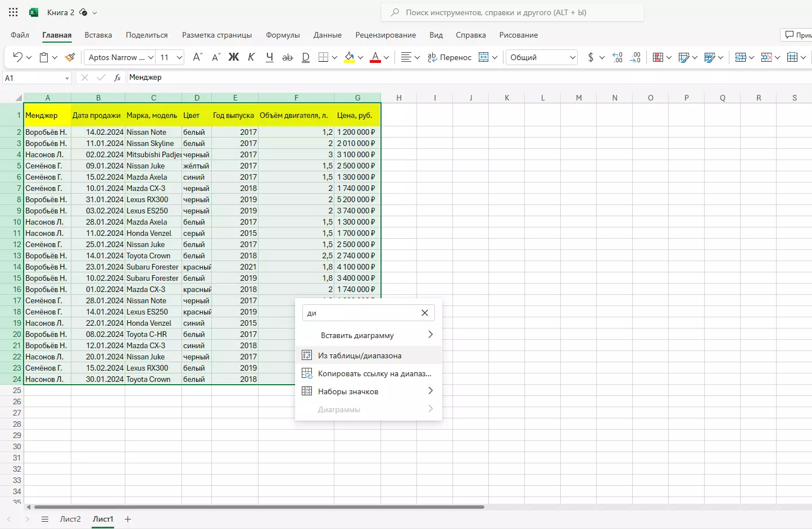Click the conditional formatting icon
The image size is (812, 529).
coord(657,57)
